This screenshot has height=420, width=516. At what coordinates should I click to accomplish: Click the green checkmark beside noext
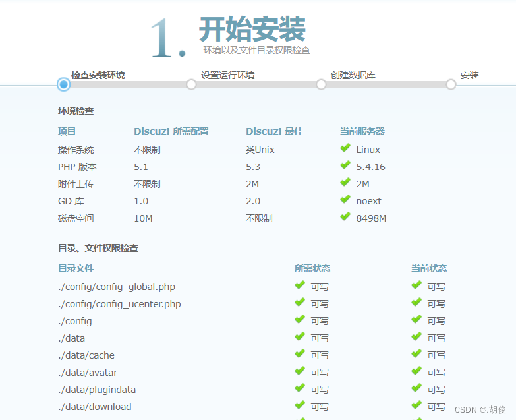(345, 200)
